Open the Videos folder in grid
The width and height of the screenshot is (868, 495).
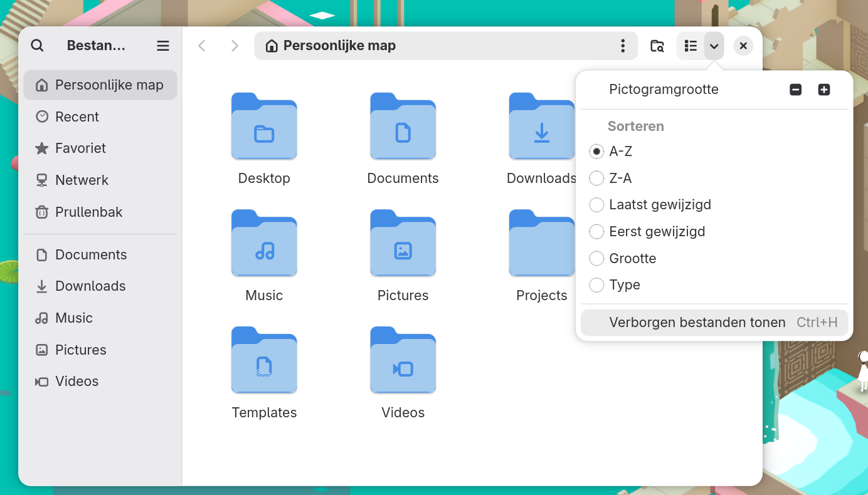pos(403,362)
